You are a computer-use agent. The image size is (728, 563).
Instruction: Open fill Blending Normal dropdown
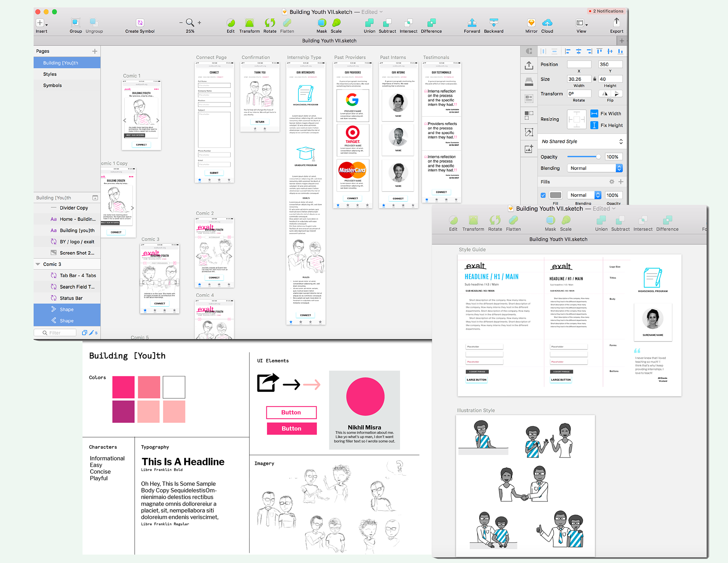584,195
